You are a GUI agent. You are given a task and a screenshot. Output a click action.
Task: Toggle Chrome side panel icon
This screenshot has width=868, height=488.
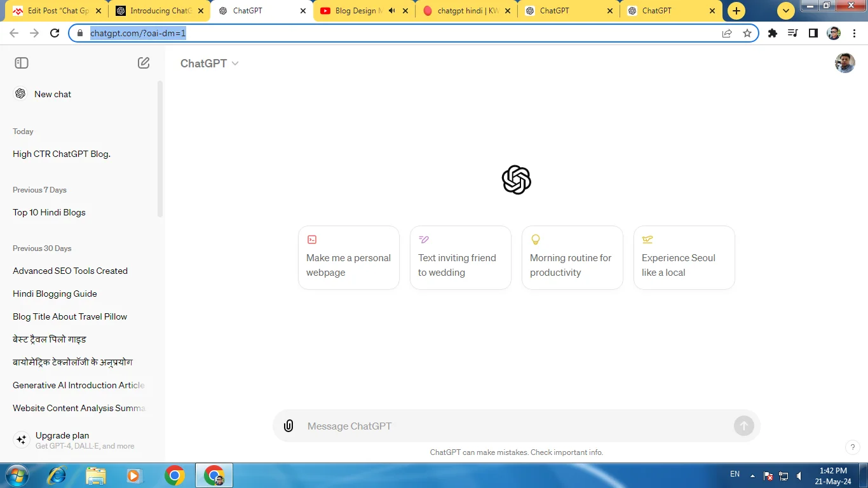coord(813,33)
